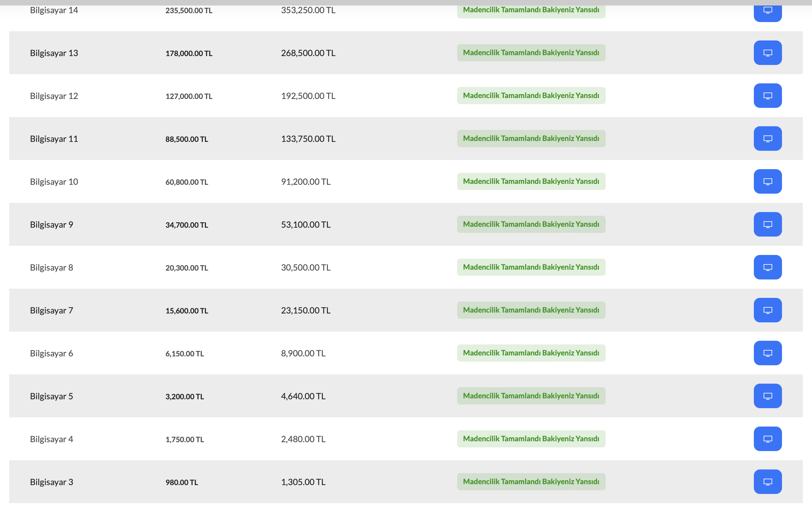Click the status badge for Bilgisayar 3
Viewport: 812px width, 505px height.
coord(531,482)
